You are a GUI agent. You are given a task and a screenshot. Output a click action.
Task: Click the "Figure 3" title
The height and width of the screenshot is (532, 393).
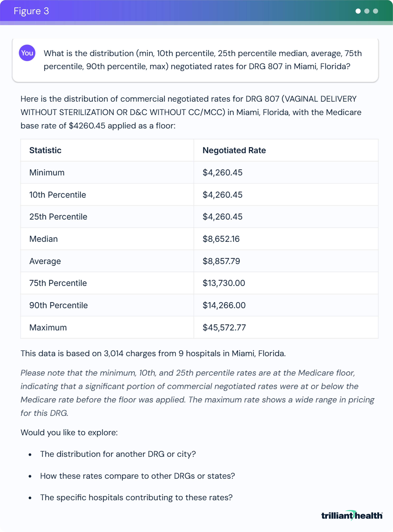(x=31, y=11)
